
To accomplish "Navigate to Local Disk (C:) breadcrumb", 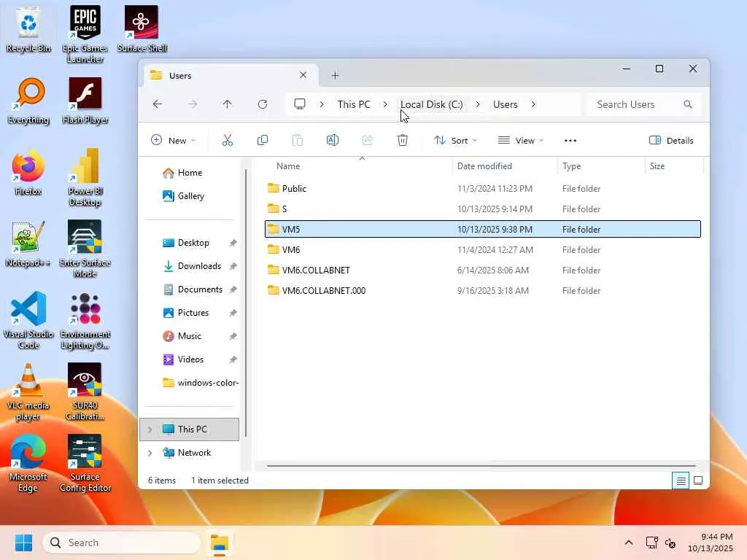I will (432, 104).
